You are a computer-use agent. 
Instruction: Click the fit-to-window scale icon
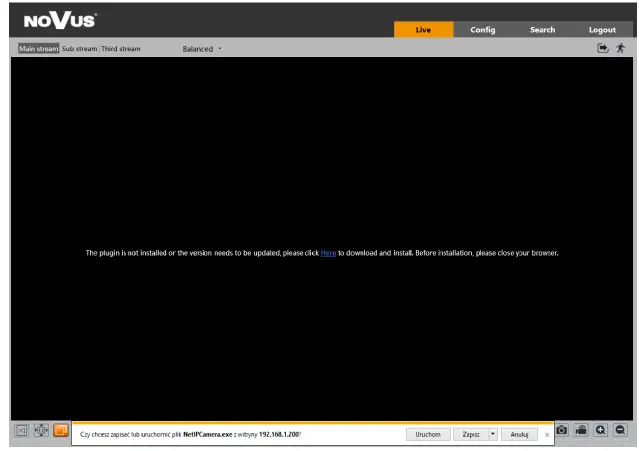[x=41, y=430]
